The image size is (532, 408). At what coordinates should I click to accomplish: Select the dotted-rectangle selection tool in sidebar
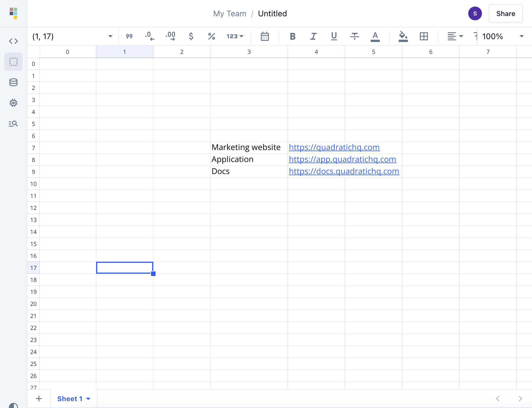point(13,62)
